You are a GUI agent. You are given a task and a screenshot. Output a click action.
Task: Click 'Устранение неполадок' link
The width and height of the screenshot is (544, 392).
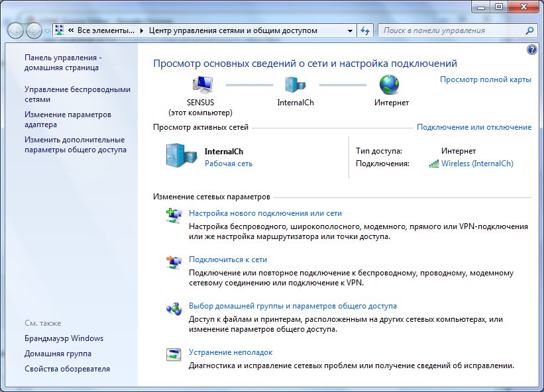coord(231,352)
